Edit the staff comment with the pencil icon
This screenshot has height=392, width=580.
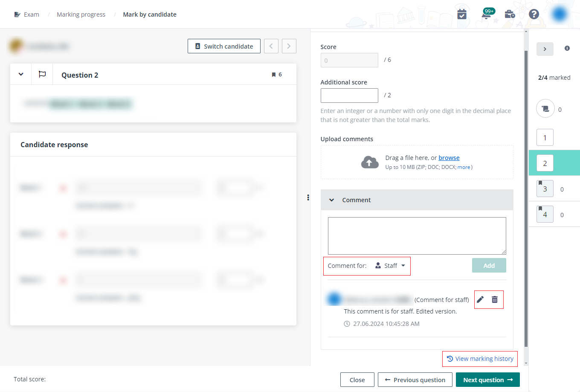click(479, 299)
